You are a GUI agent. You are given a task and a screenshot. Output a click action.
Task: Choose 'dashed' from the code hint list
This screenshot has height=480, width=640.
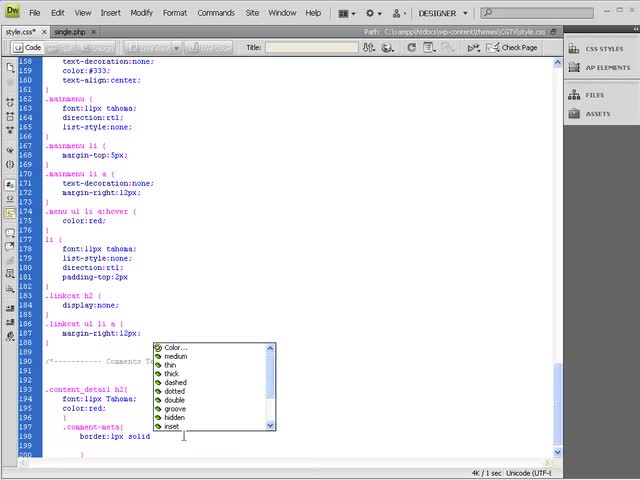(175, 382)
